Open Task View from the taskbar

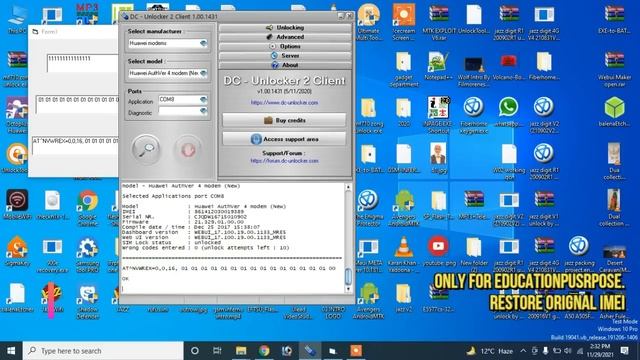point(217,351)
